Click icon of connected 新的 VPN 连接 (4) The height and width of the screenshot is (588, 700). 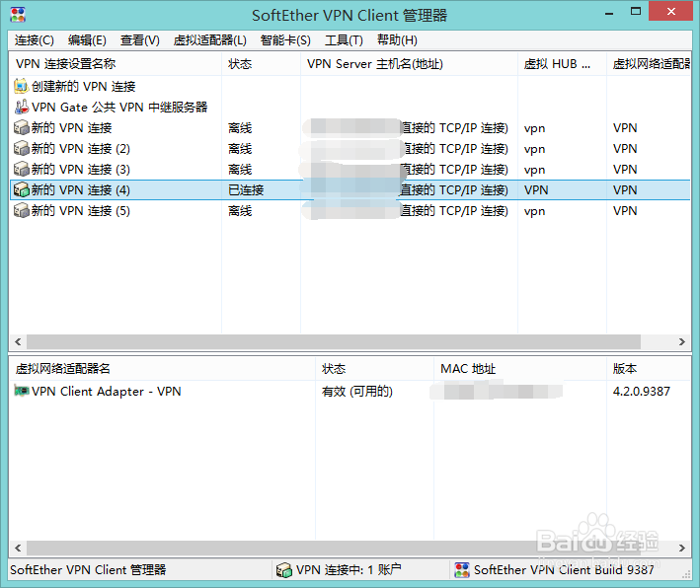point(21,190)
